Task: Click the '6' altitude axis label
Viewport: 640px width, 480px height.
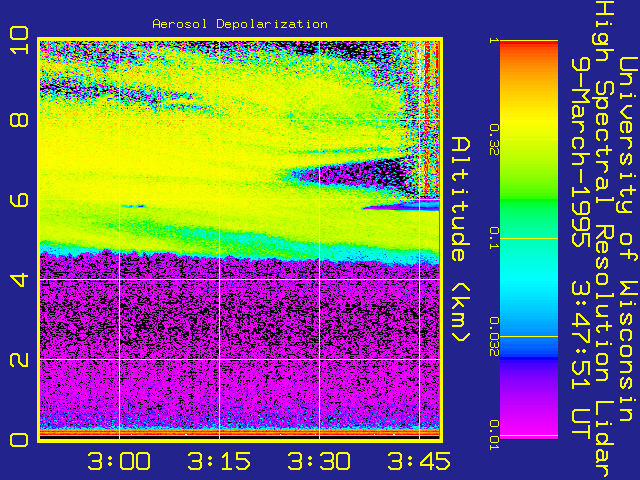Action: pyautogui.click(x=19, y=200)
